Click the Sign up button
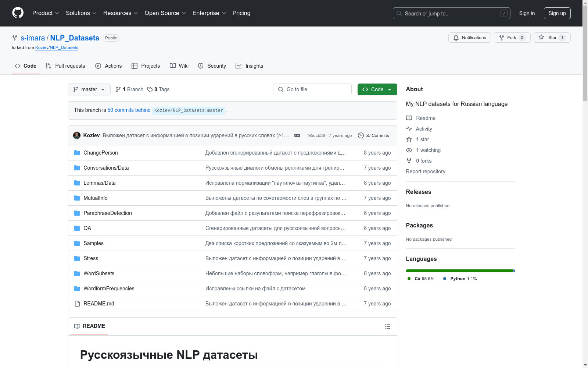This screenshot has height=368, width=588. (557, 13)
